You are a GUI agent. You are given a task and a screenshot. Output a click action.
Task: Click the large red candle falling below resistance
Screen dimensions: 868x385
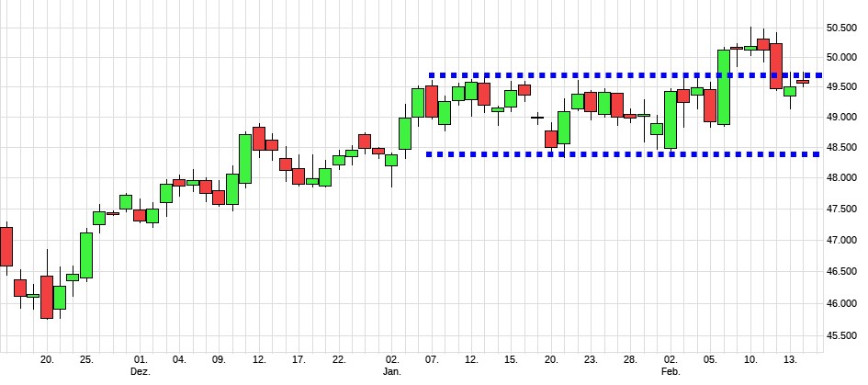[776, 66]
